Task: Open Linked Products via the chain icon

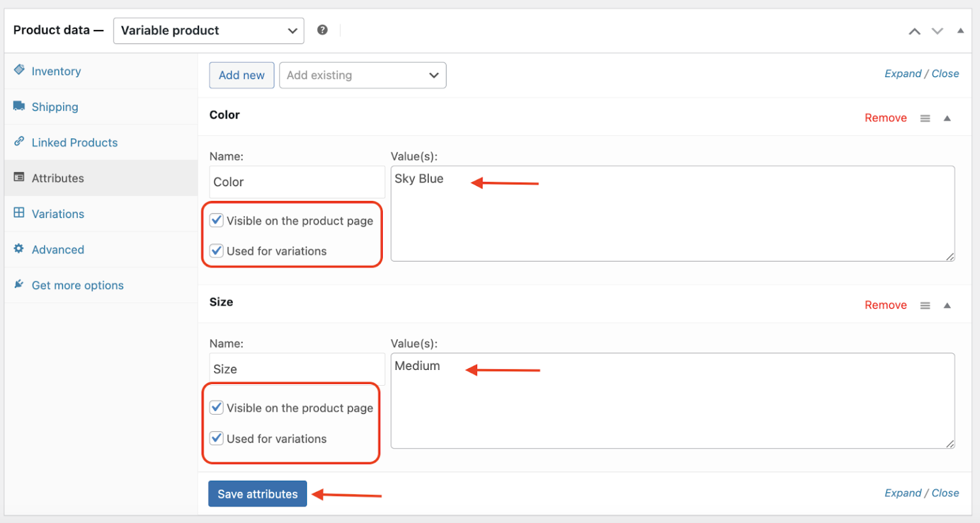Action: point(19,142)
